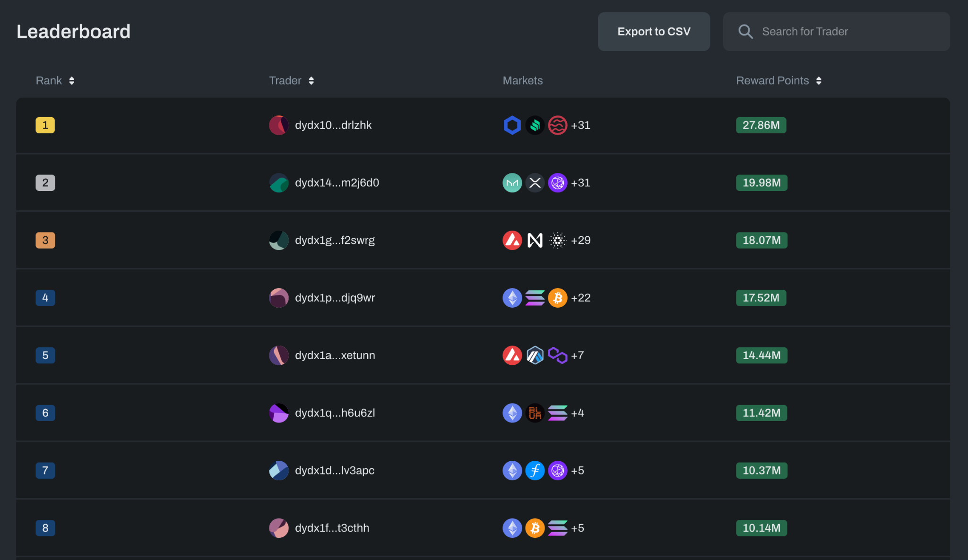Select the Filecoin icon beside dydx1d...lv3apc
Viewport: 968px width, 560px height.
pos(535,470)
